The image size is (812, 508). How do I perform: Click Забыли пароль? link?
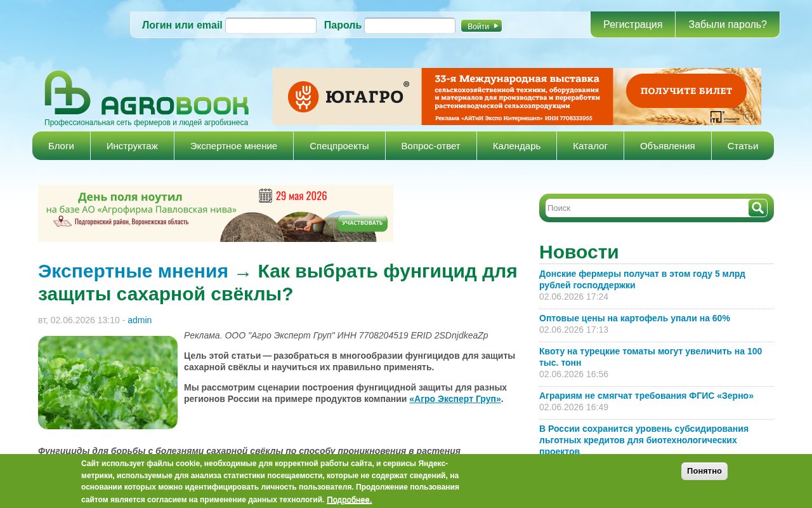(x=728, y=25)
